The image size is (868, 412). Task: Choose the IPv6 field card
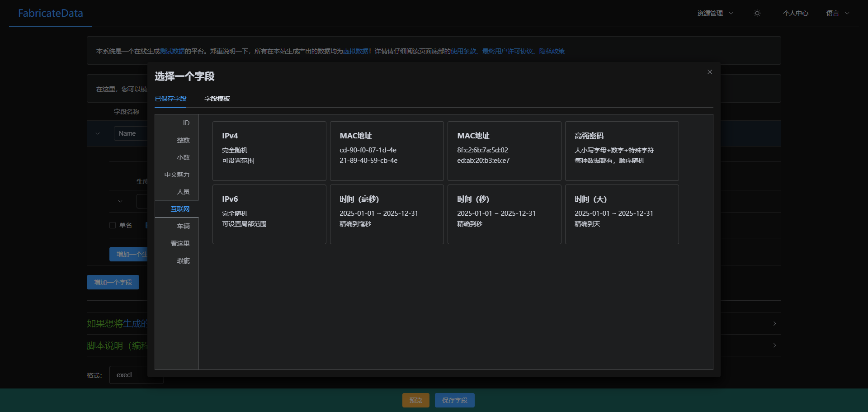[269, 214]
